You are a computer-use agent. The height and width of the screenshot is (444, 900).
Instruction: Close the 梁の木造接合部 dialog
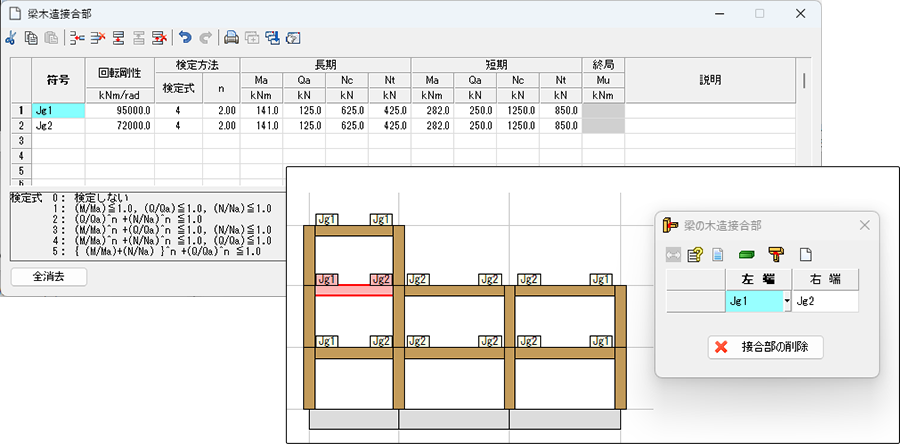tap(865, 225)
